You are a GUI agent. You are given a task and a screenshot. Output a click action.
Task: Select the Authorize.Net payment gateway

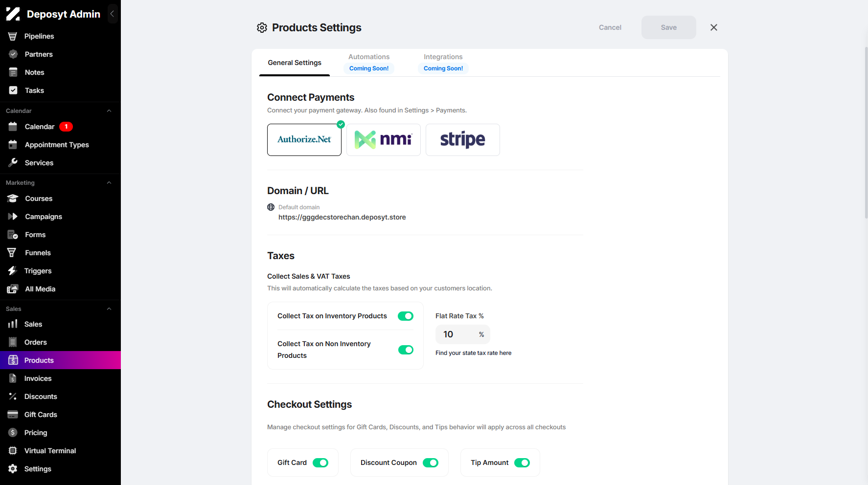pyautogui.click(x=304, y=140)
